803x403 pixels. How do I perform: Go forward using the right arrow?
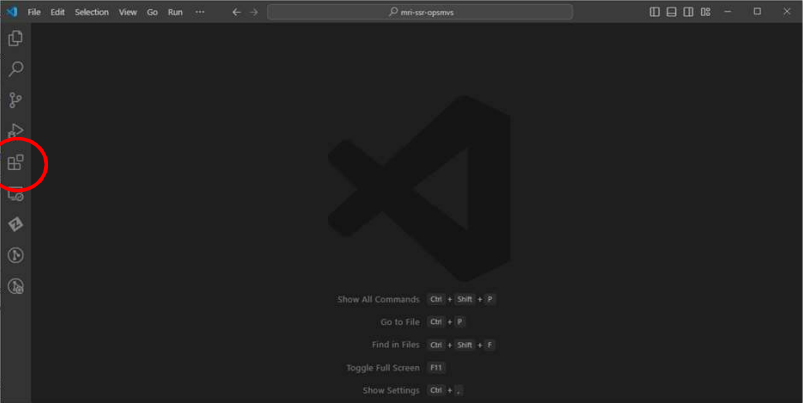point(254,12)
